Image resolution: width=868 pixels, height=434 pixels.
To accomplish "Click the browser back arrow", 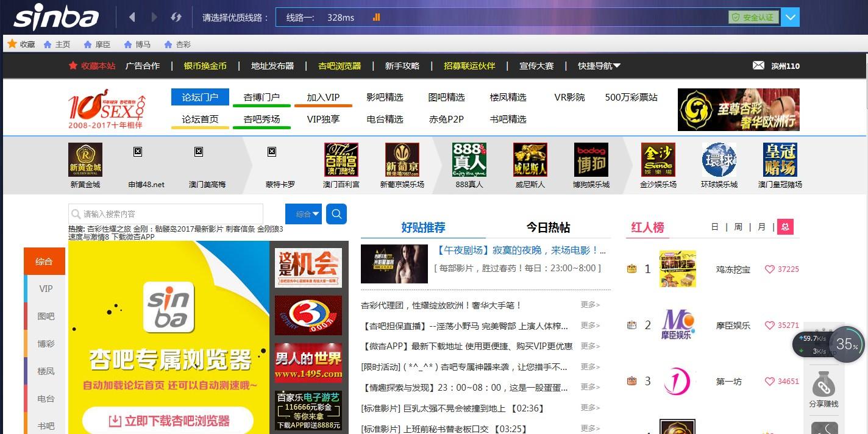I will point(132,17).
